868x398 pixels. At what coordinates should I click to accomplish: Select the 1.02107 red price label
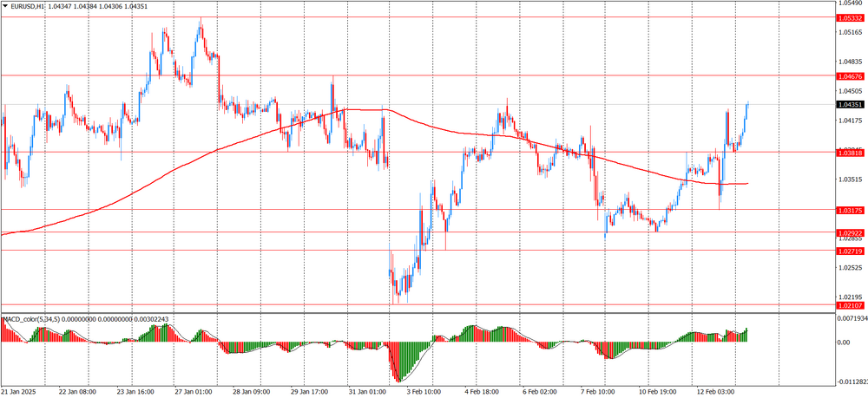pos(850,305)
